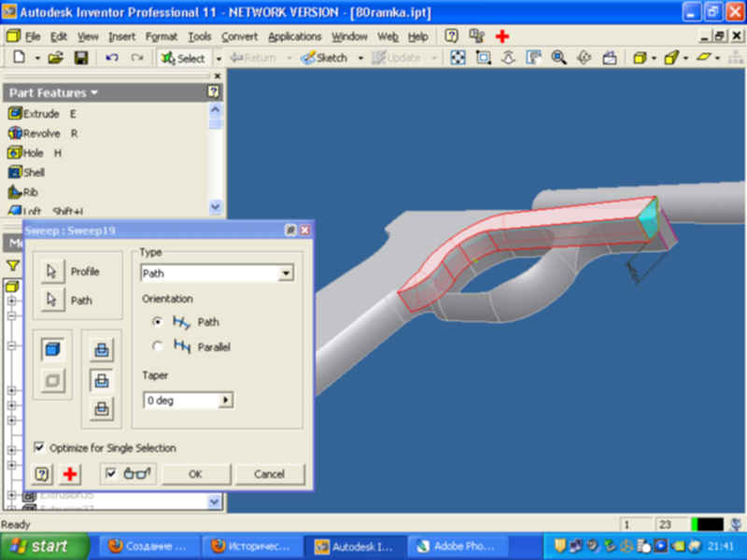Confirm the sweep with OK
The image size is (747, 560).
195,474
